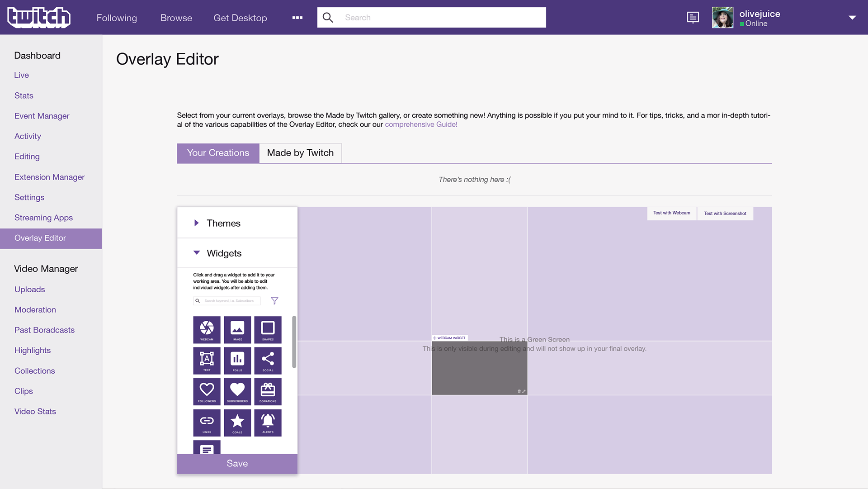Click the top Search input field
This screenshot has height=489, width=868.
point(431,18)
